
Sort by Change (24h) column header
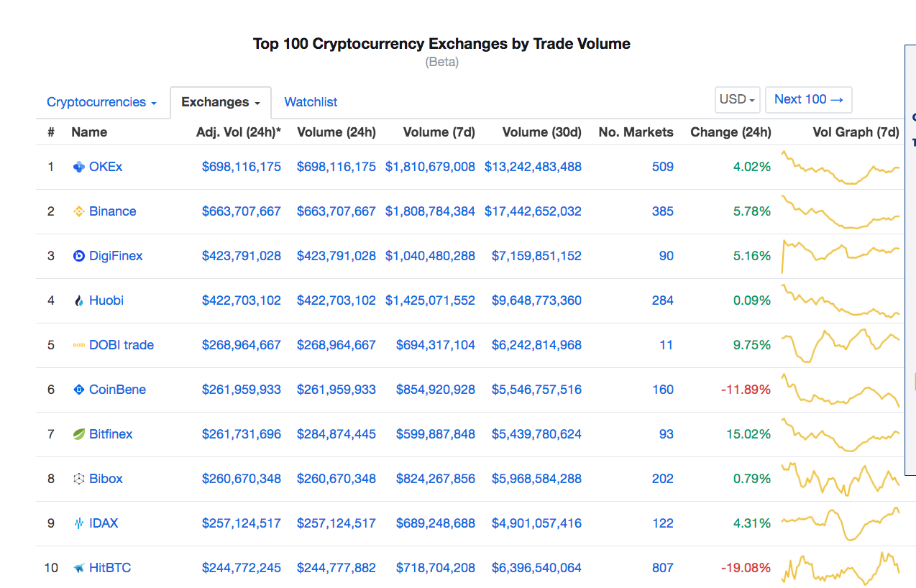coord(730,132)
